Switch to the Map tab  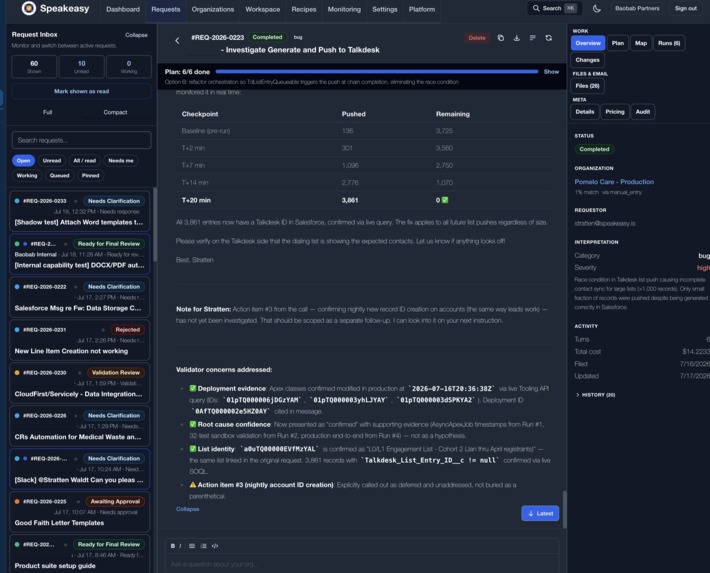641,43
